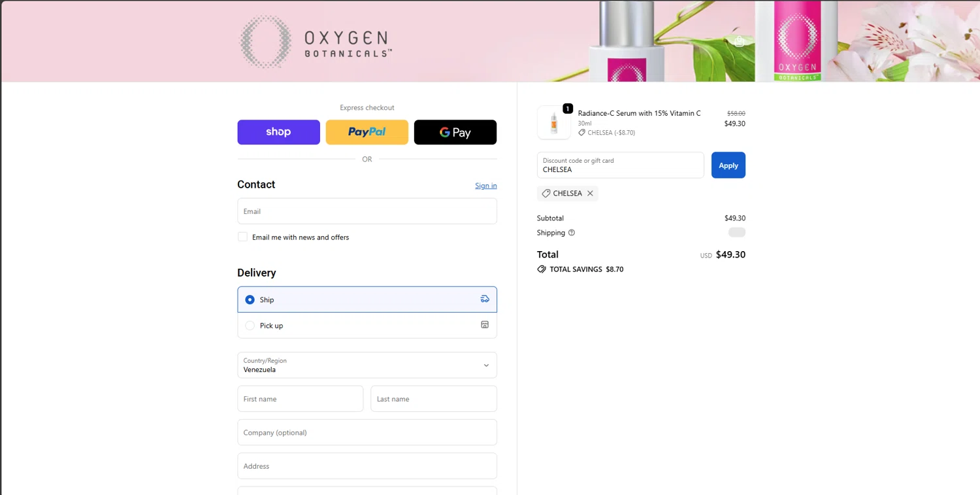
Task: Click the Subtotal label
Action: tap(550, 218)
